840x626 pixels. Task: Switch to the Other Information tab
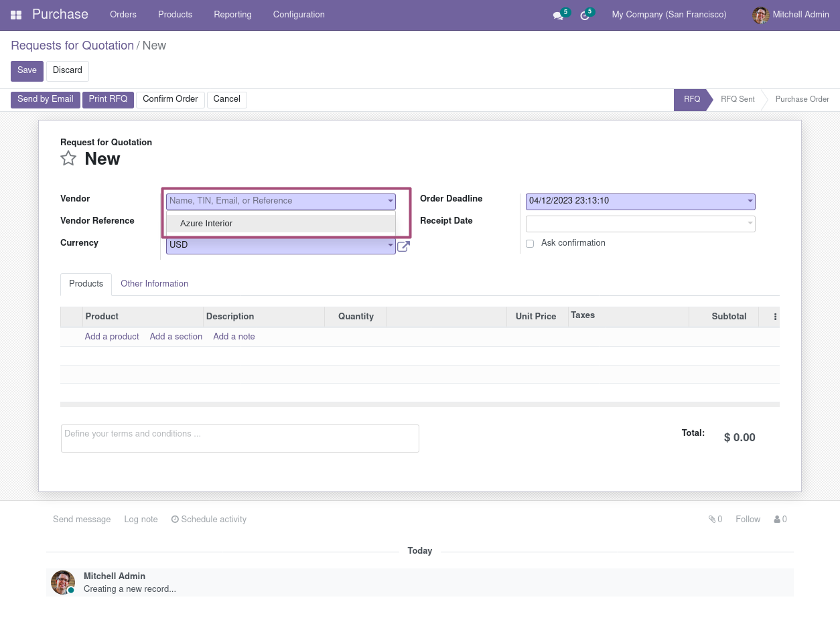click(154, 284)
